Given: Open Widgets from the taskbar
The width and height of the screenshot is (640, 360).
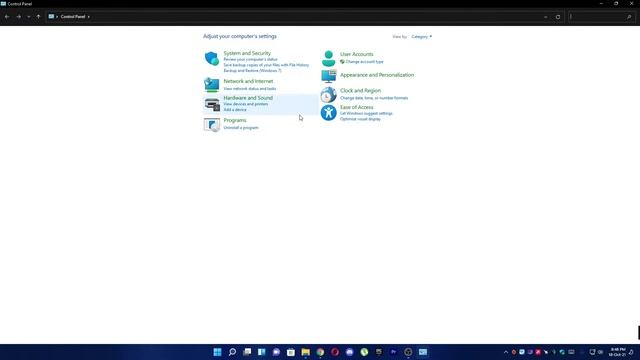Looking at the screenshot, I should pyautogui.click(x=262, y=352).
